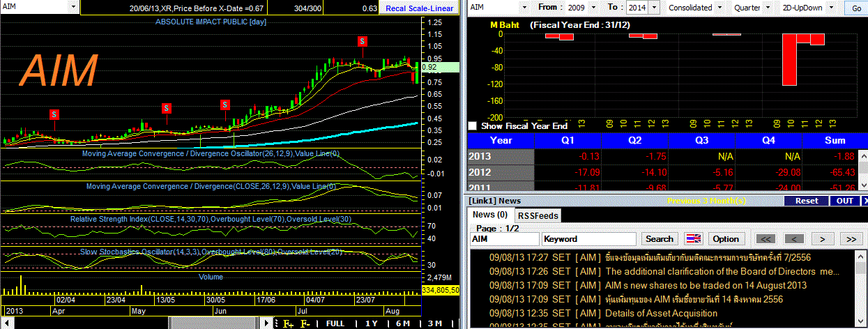Screen dimensions: 868x329
Task: Click the red S marker near early June
Action: [224, 105]
